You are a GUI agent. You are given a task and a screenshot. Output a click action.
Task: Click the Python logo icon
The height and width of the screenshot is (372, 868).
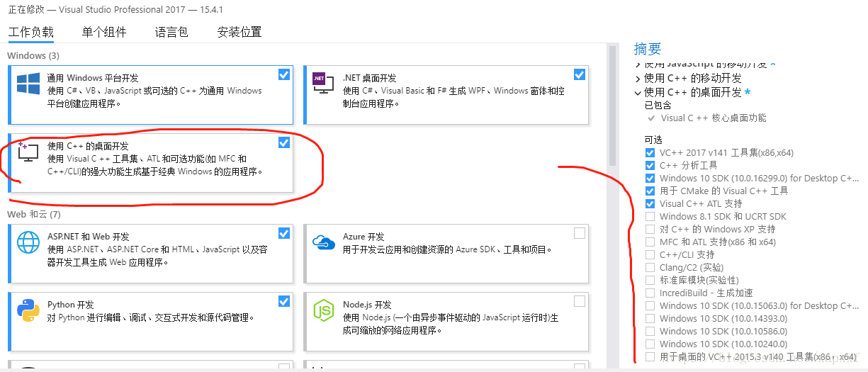coord(28,310)
